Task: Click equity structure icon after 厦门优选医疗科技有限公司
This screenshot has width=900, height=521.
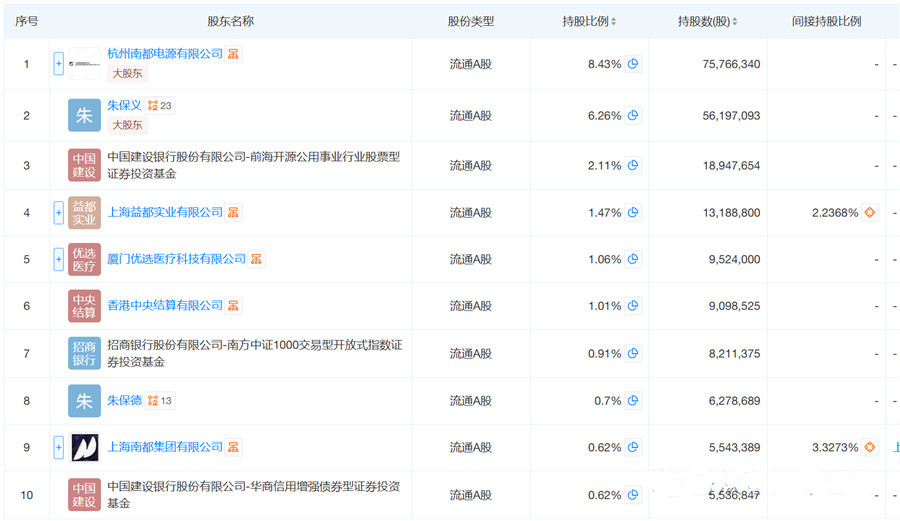Action: 256,259
